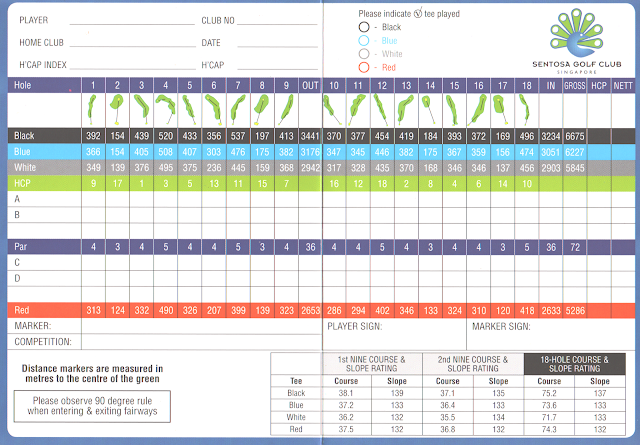Click the hole 5 layout diagram

[x=189, y=109]
